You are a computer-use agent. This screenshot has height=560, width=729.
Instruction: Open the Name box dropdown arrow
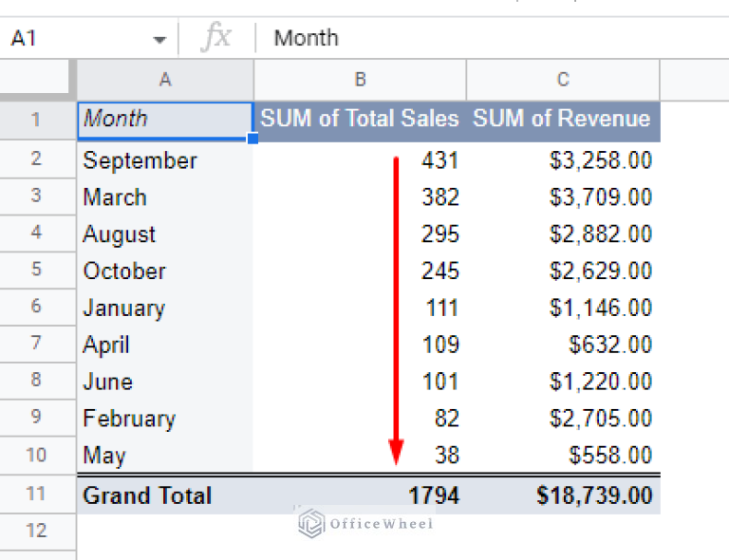pos(159,39)
